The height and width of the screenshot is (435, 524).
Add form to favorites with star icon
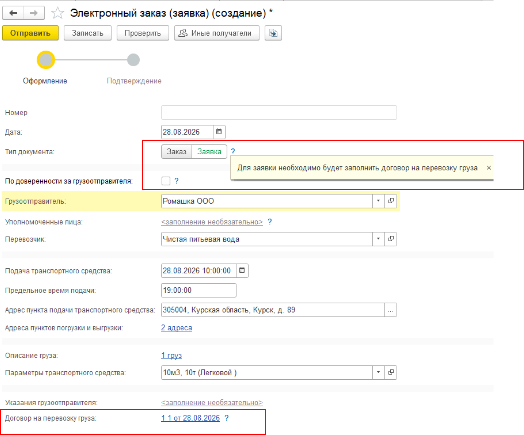point(57,13)
